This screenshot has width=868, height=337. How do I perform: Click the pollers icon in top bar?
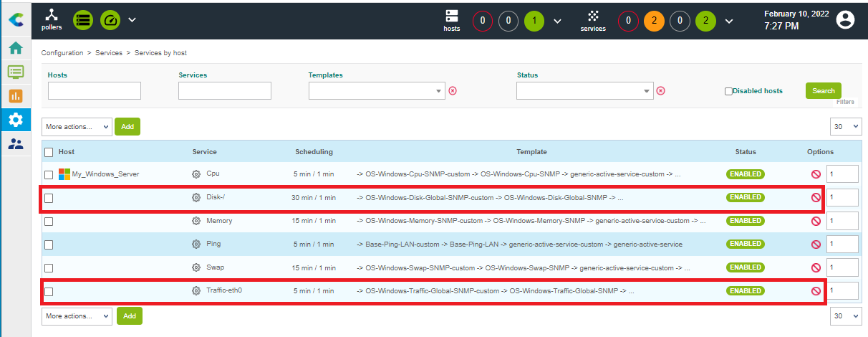pos(51,19)
